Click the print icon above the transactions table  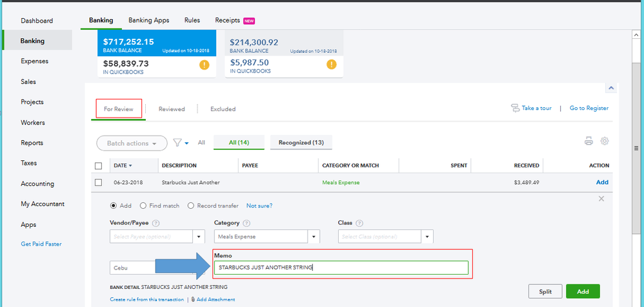click(x=589, y=141)
